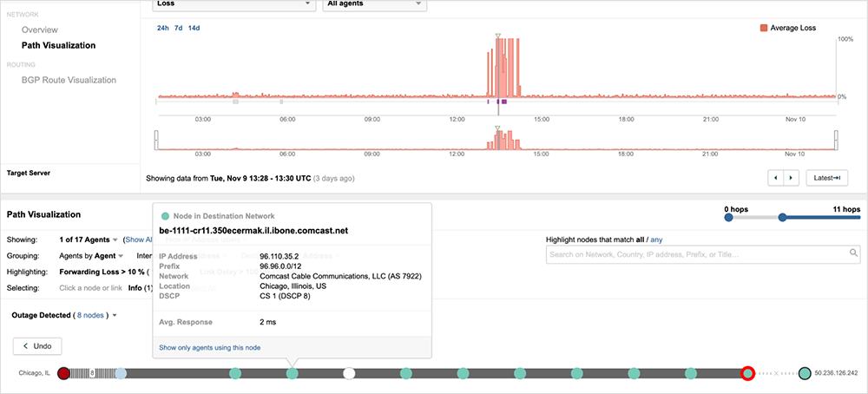
Task: Click the search magnifier icon in highlight field
Action: (x=853, y=253)
